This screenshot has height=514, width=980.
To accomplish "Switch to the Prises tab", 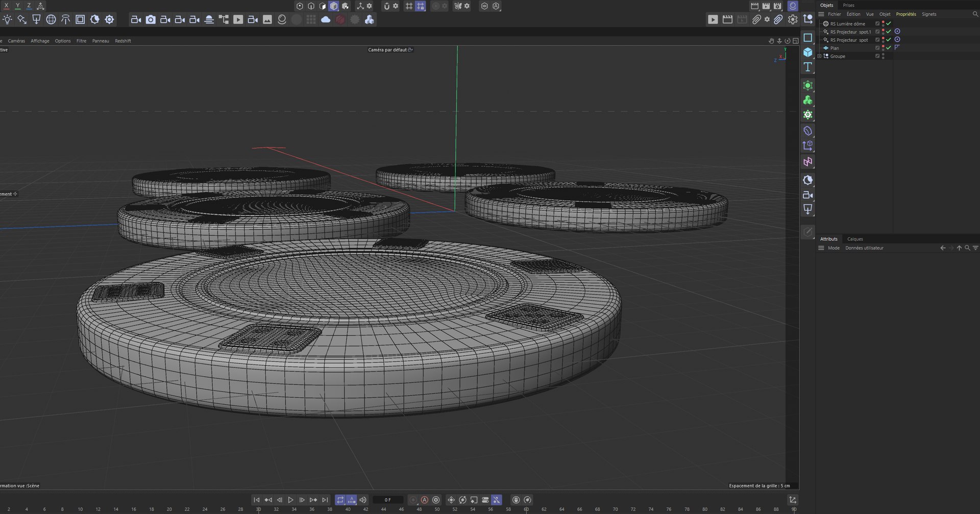I will coord(848,5).
